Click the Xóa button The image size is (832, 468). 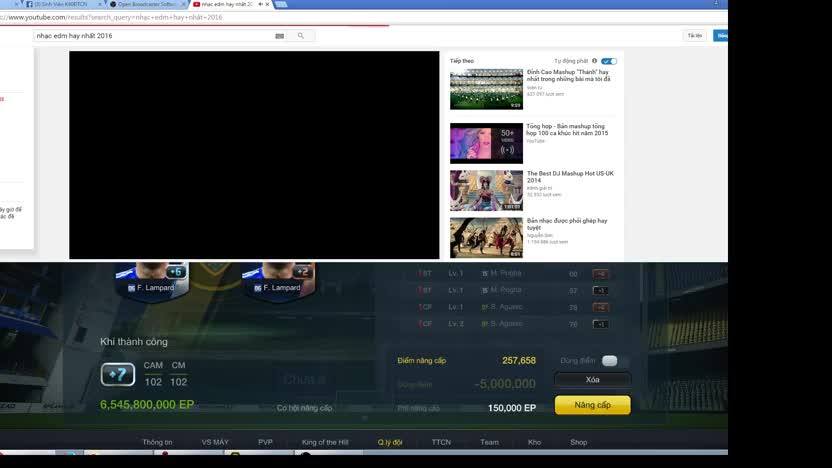(x=593, y=380)
